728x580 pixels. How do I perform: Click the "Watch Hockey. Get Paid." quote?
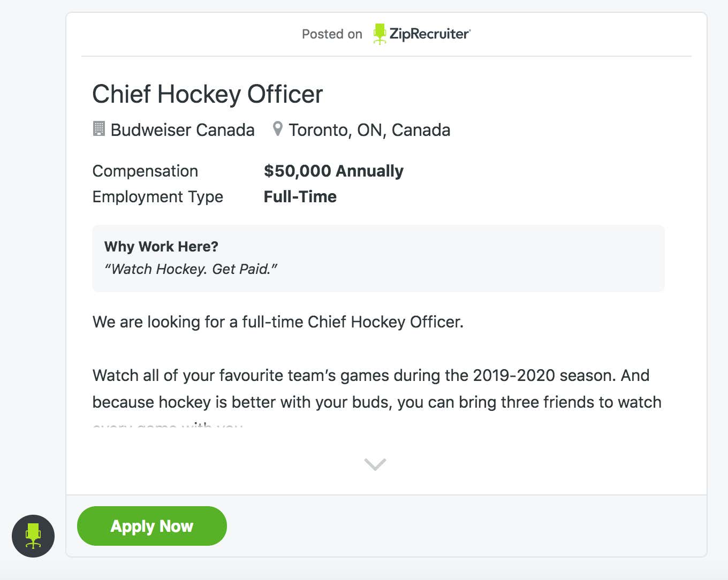tap(191, 269)
